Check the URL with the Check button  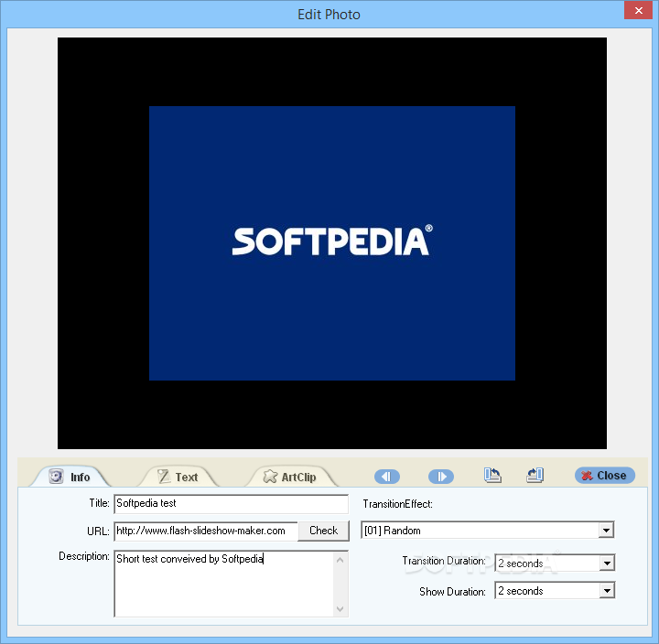[323, 531]
